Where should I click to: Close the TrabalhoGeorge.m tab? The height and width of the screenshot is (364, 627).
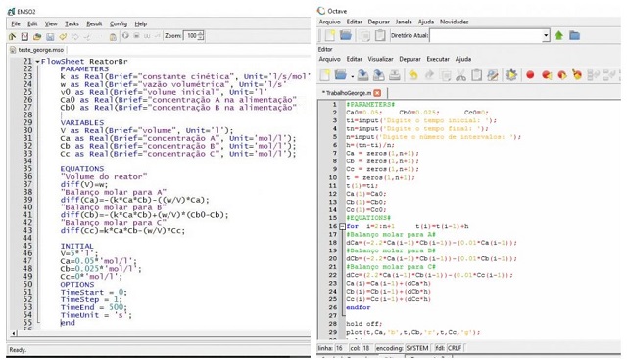point(377,93)
